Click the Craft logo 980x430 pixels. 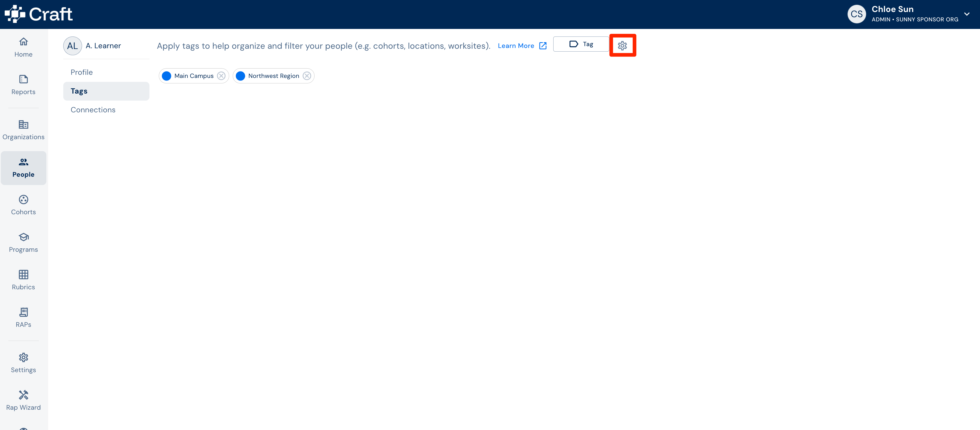(x=39, y=14)
